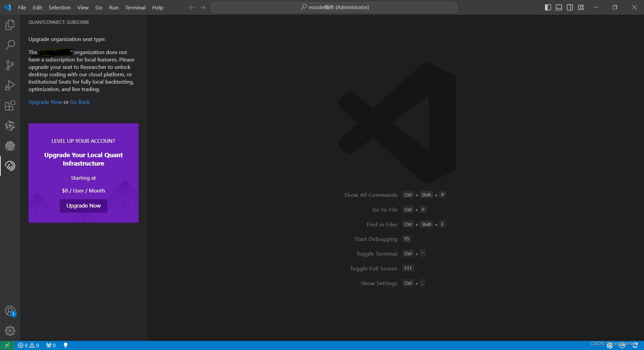Open the Run and Debug view

tap(10, 85)
